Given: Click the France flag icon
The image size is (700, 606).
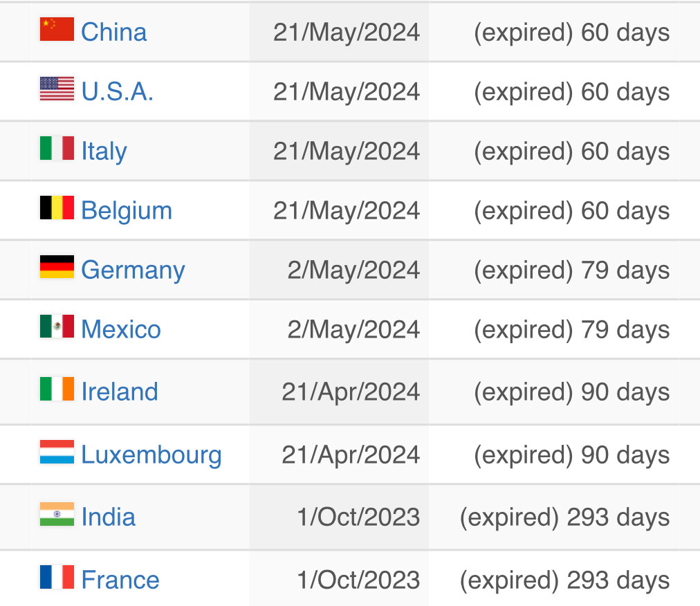Looking at the screenshot, I should tap(57, 577).
